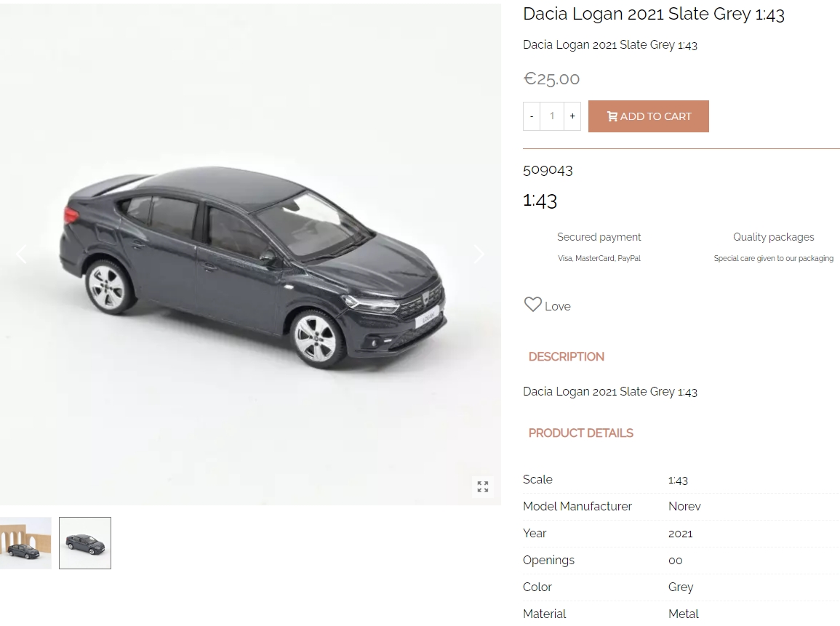Click the next image arrow on the carousel

479,254
